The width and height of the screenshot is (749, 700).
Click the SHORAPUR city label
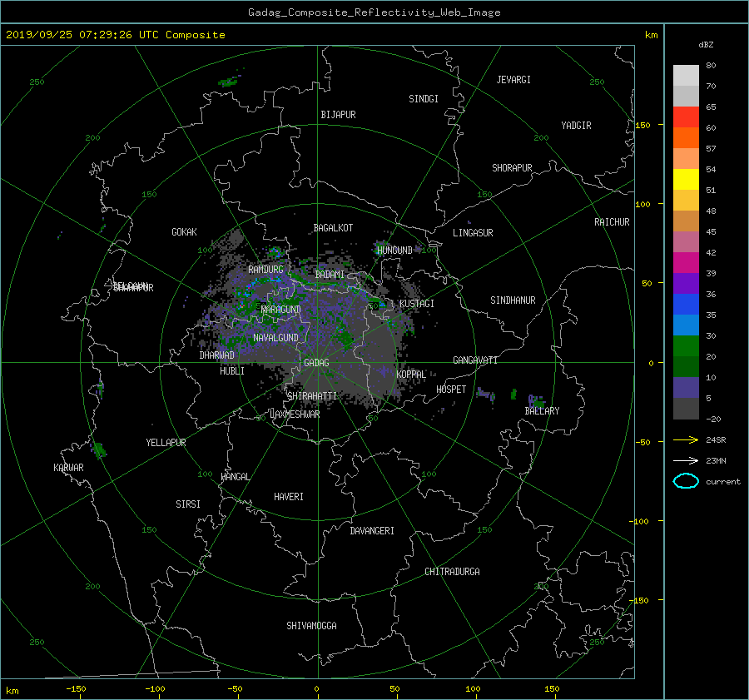(512, 168)
